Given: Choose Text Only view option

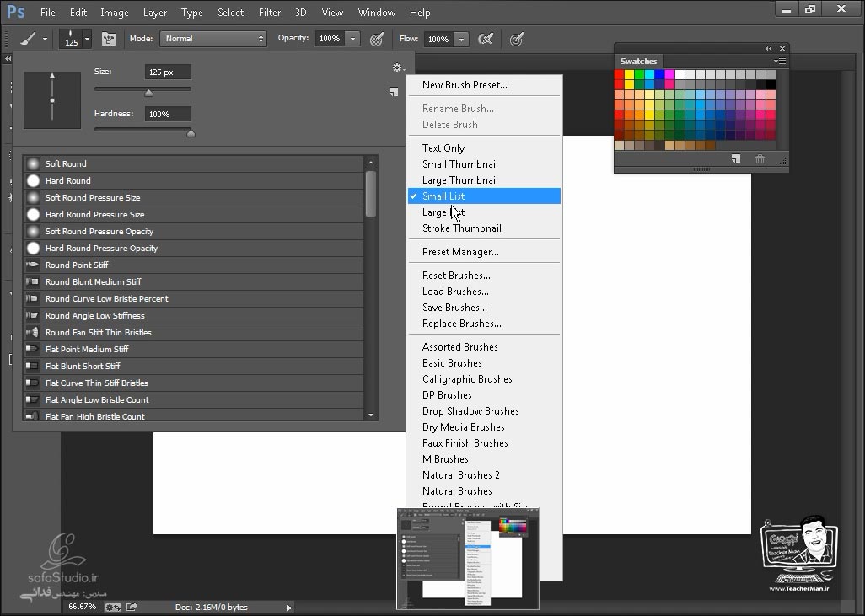Looking at the screenshot, I should (x=485, y=147).
